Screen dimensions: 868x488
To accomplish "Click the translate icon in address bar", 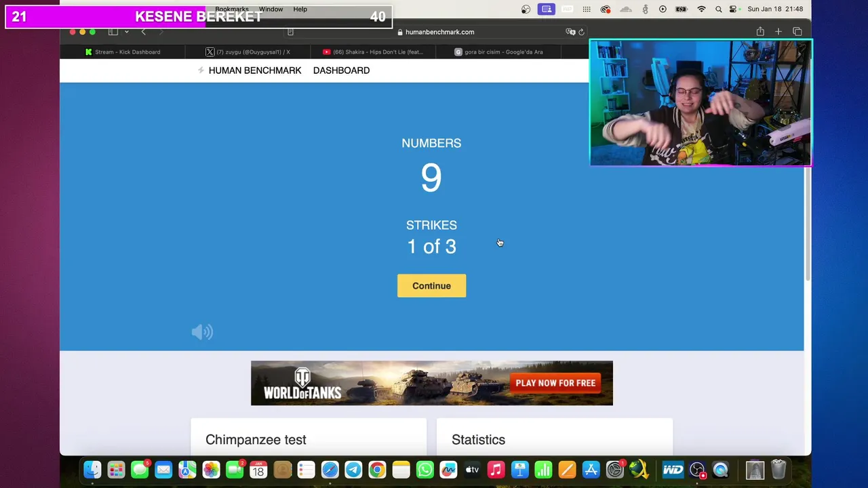I will pos(570,32).
